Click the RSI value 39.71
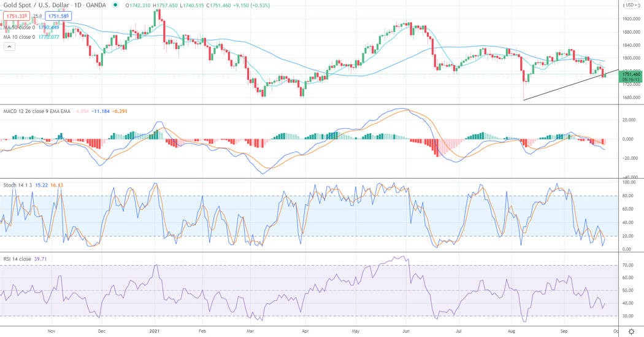The height and width of the screenshot is (337, 644). coord(40,259)
